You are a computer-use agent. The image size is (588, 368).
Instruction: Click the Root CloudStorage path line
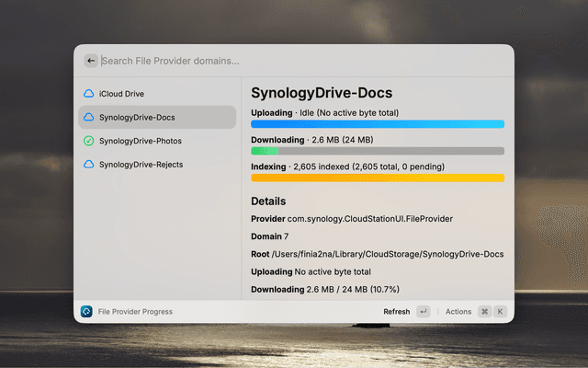pyautogui.click(x=378, y=254)
